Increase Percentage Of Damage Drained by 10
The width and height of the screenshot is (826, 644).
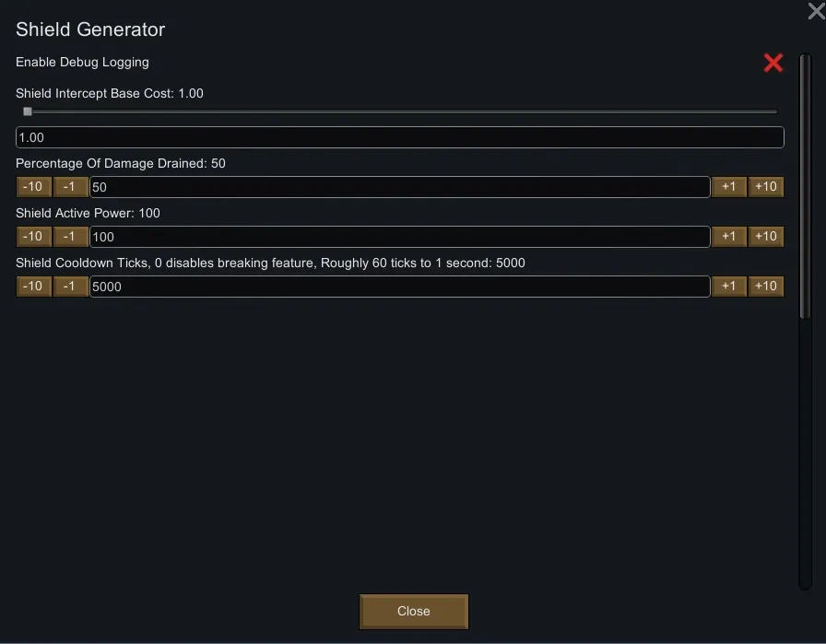coord(765,187)
